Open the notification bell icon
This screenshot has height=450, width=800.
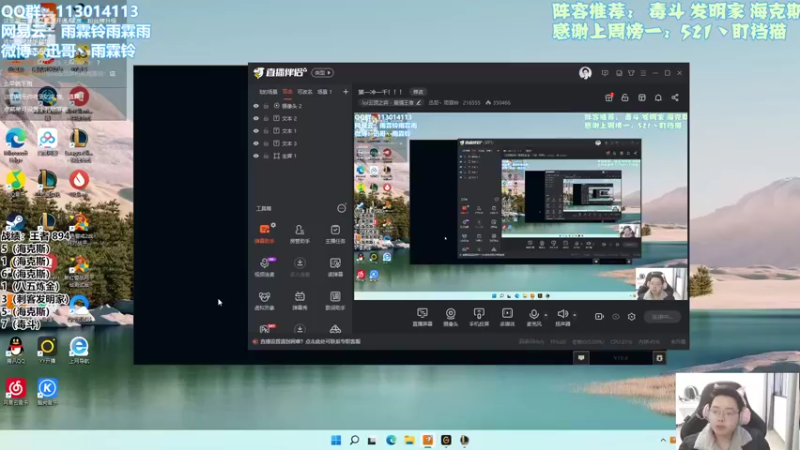(658, 97)
